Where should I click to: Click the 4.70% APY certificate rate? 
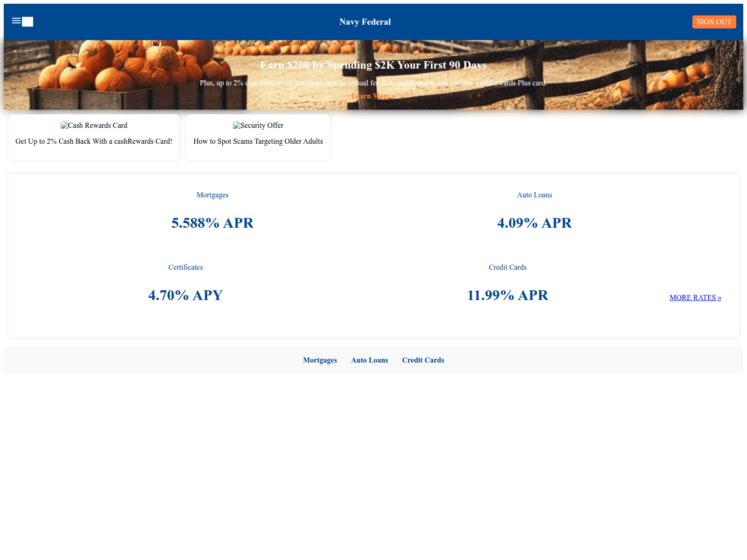[186, 295]
